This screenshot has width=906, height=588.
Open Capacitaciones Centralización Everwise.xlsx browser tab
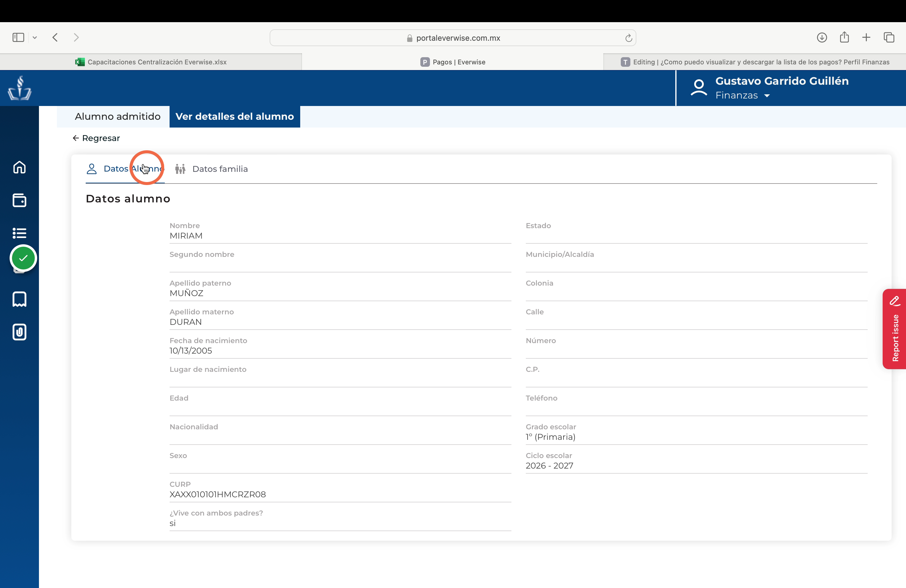point(151,62)
